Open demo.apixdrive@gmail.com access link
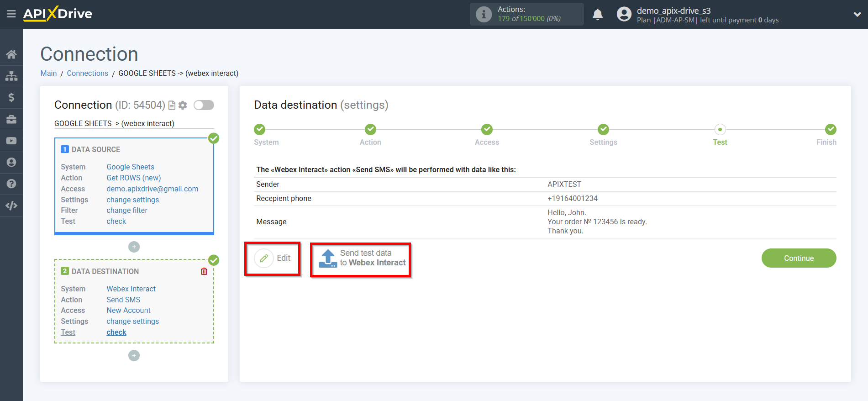868x401 pixels. [x=153, y=189]
